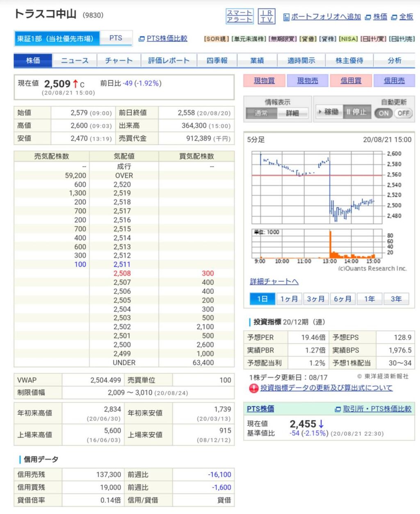420x514 pixels.
Task: Click the OVER row in order board
Action: pos(124,175)
